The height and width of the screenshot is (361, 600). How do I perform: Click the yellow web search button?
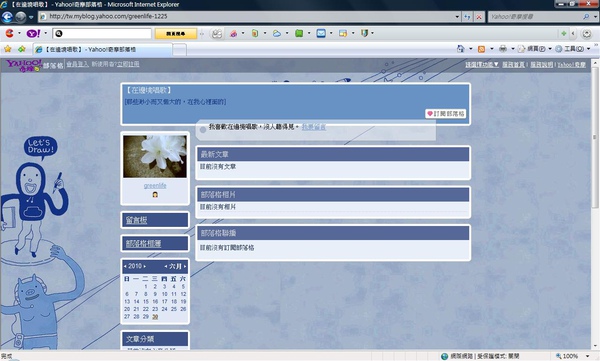click(176, 33)
